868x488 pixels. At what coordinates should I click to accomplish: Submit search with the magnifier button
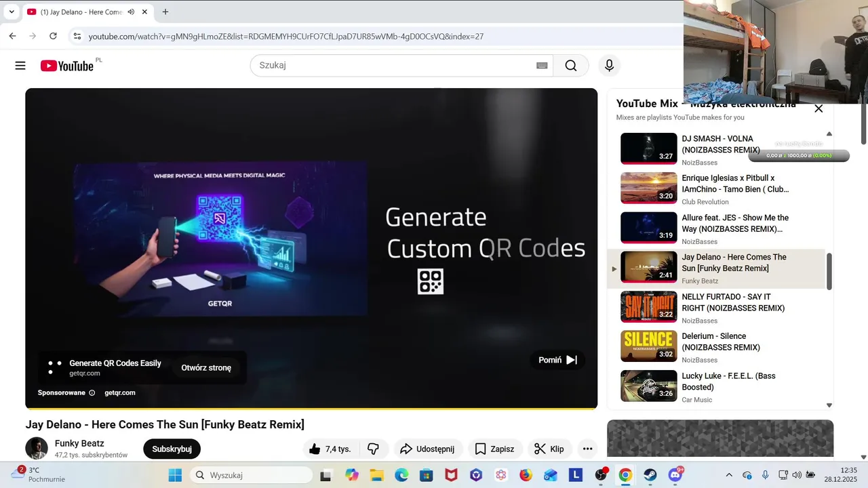[x=571, y=66]
